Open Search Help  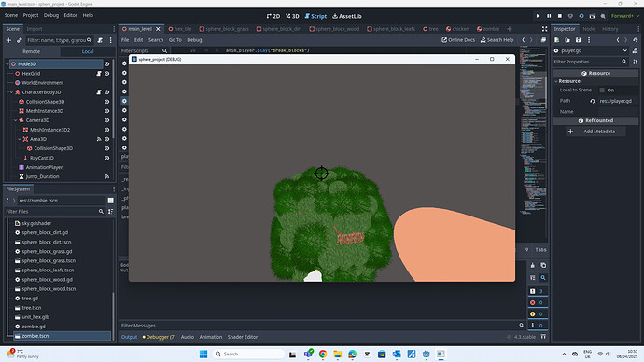[497, 40]
